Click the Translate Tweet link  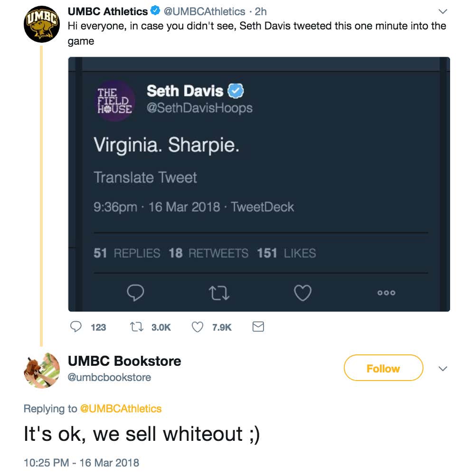[x=146, y=177]
